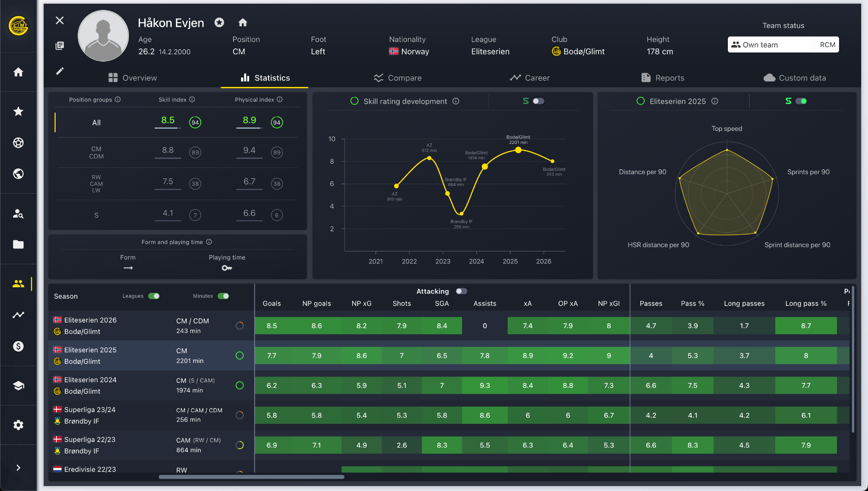Open the Career tab
The width and height of the screenshot is (868, 491).
click(x=529, y=78)
